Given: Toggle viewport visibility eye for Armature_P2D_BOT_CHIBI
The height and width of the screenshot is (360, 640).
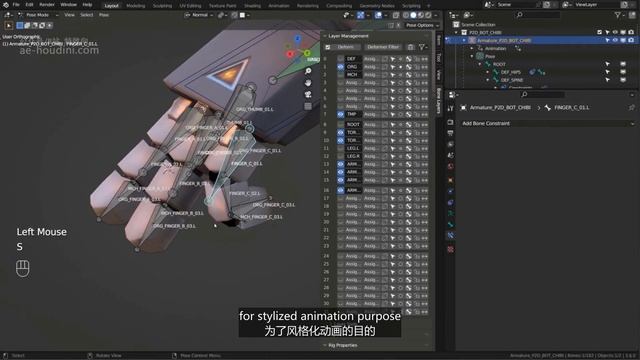Looking at the screenshot, I should [615, 40].
